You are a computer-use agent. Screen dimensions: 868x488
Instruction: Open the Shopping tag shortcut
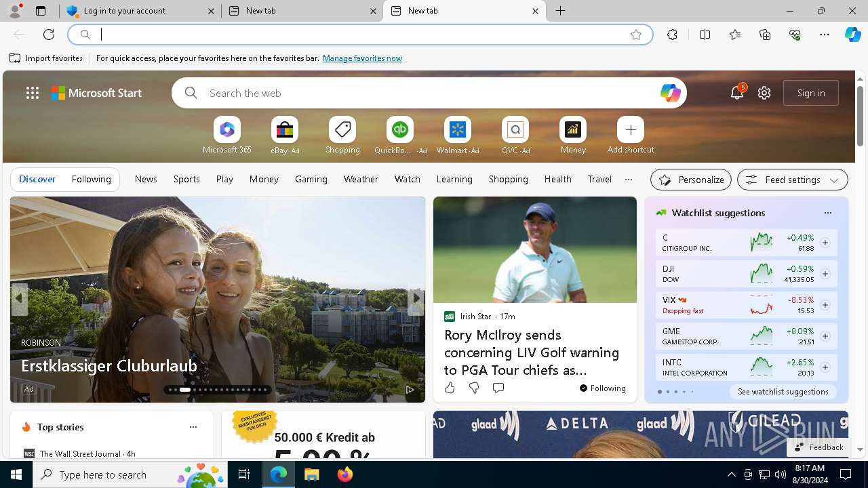tap(342, 129)
